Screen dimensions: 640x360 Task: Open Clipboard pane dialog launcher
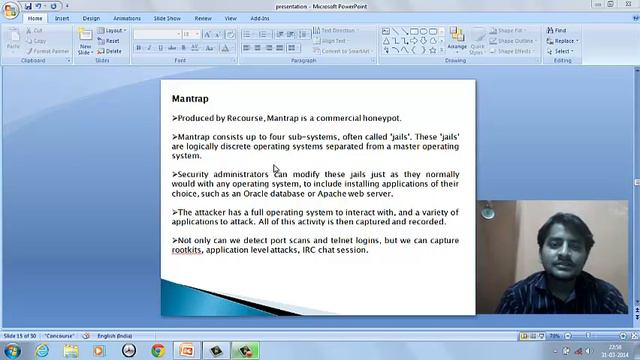68,60
